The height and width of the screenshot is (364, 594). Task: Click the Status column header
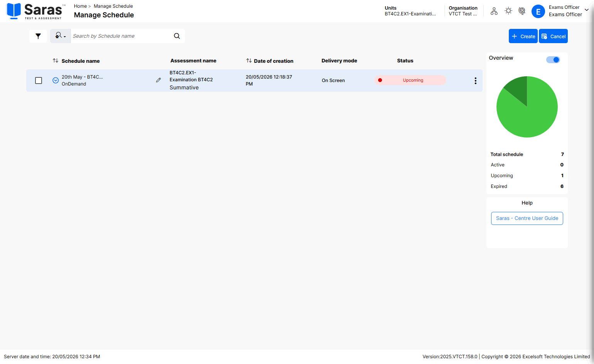pyautogui.click(x=405, y=60)
